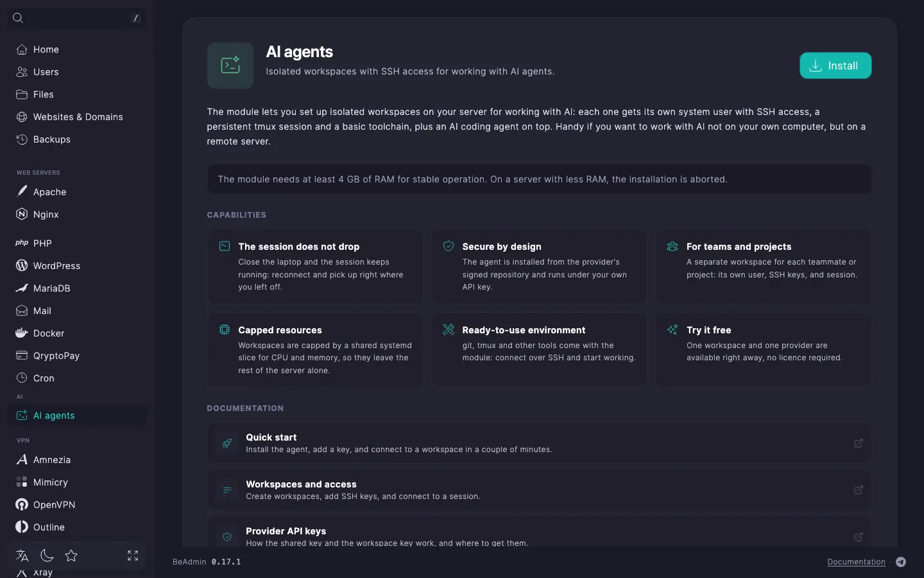Screen dimensions: 924x578
Task: Click the CAPABILITIES section label
Action: tap(236, 215)
